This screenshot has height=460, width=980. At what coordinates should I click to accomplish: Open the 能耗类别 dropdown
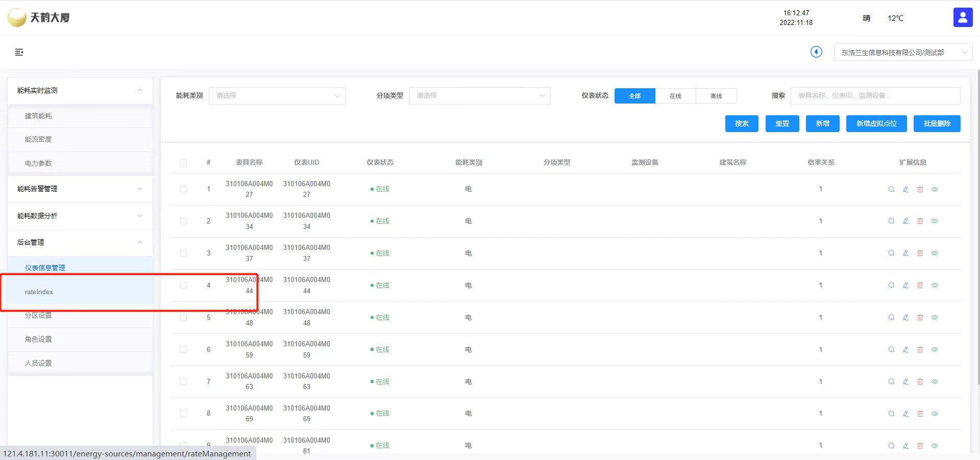tap(277, 96)
